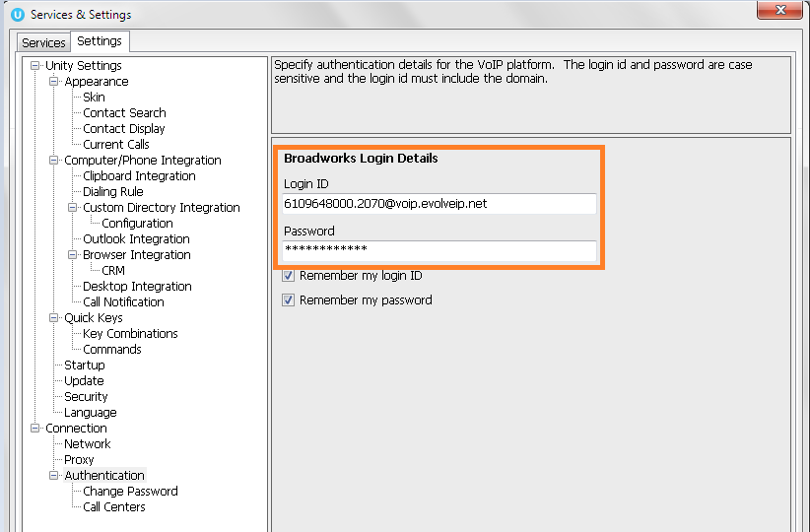810x532 pixels.
Task: Close the Services & Settings window
Action: pos(781,11)
